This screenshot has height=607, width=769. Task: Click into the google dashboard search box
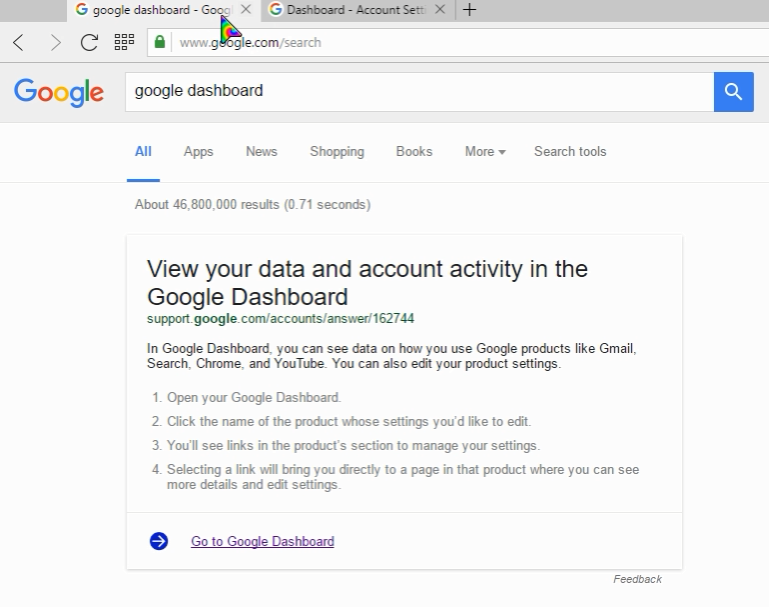tap(419, 92)
